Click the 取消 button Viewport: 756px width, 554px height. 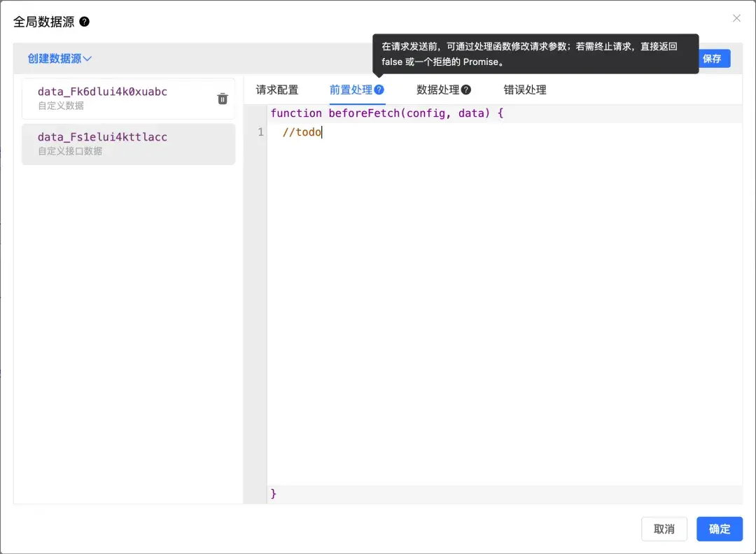664,529
